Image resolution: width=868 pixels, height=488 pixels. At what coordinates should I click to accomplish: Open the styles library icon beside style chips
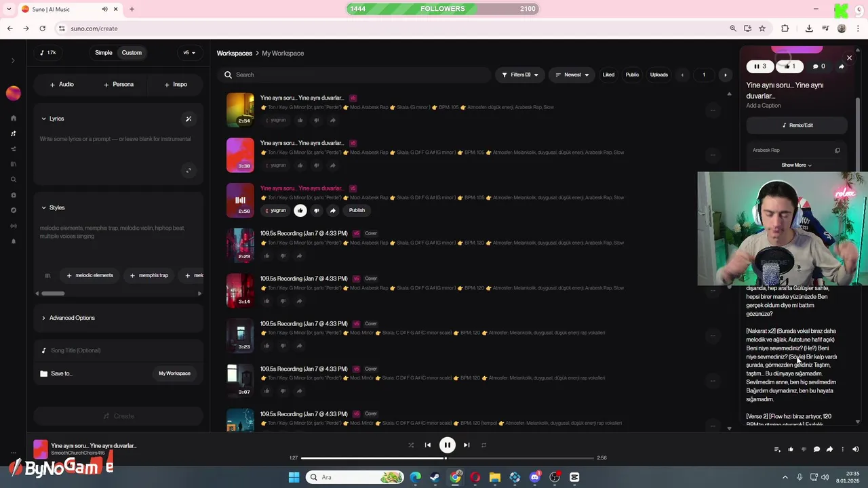coord(47,275)
